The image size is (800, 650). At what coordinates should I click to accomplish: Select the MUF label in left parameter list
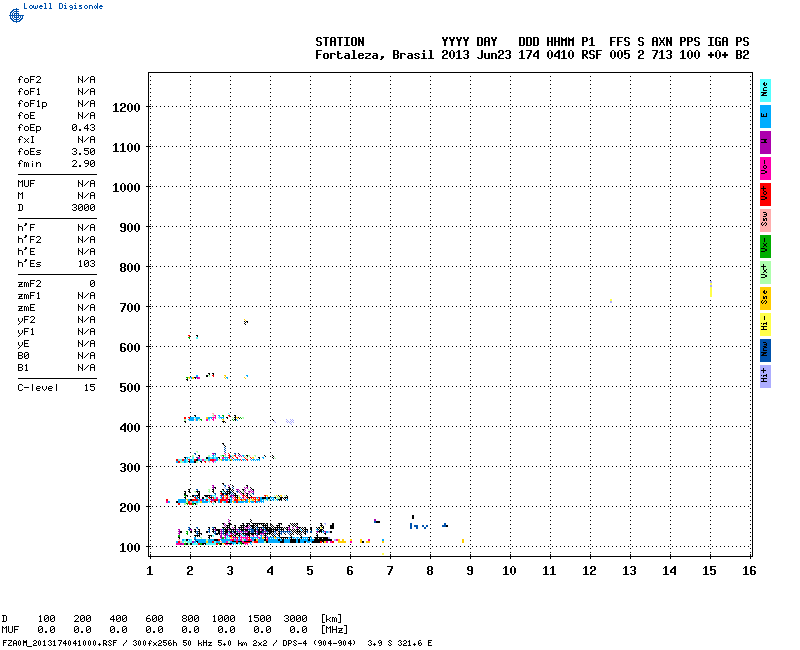point(27,184)
